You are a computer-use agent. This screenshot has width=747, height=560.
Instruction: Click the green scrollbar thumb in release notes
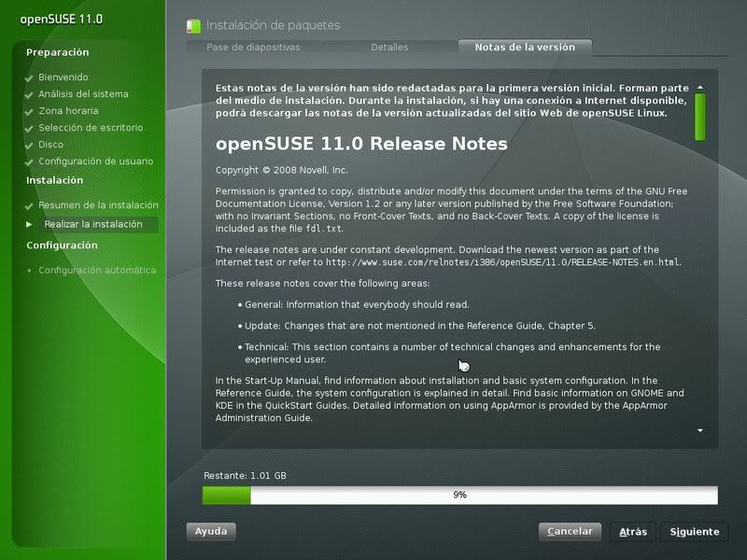(699, 117)
